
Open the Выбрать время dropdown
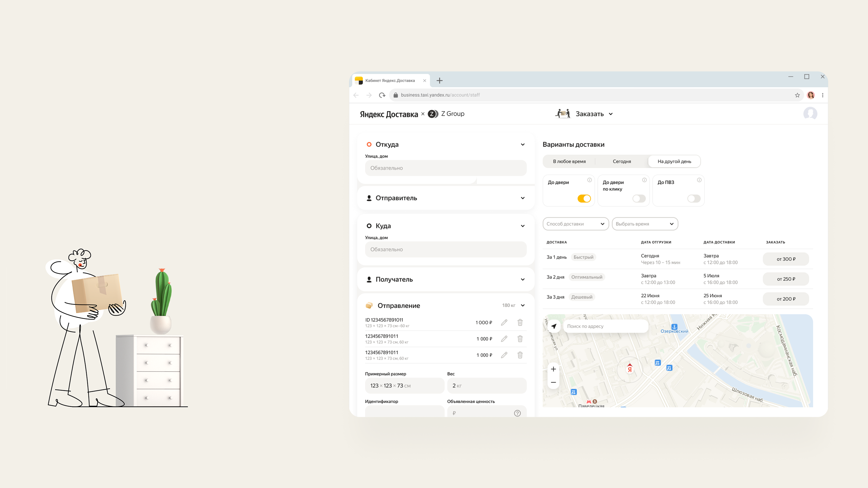645,224
